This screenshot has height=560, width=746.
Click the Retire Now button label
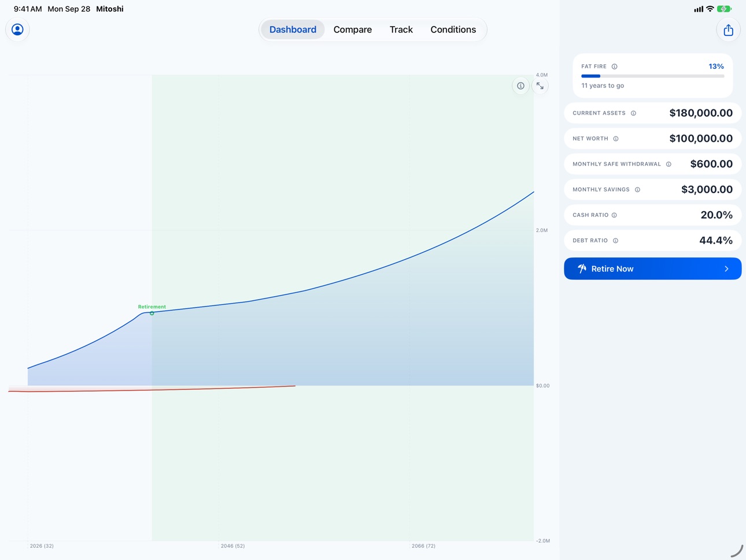tap(612, 269)
